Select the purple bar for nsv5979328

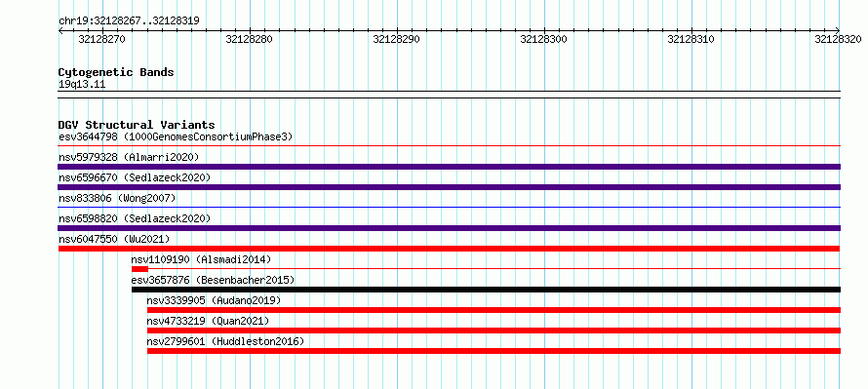(x=450, y=167)
